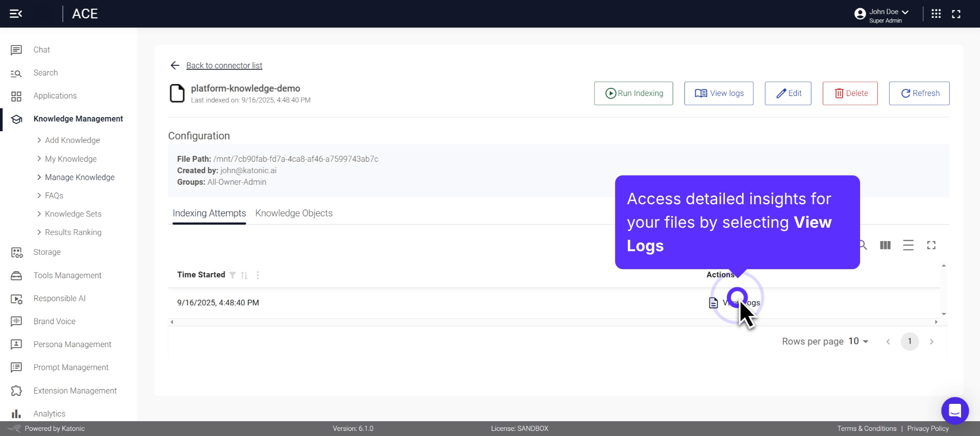Click the Search sidebar icon
Viewport: 980px width, 436px height.
(16, 73)
